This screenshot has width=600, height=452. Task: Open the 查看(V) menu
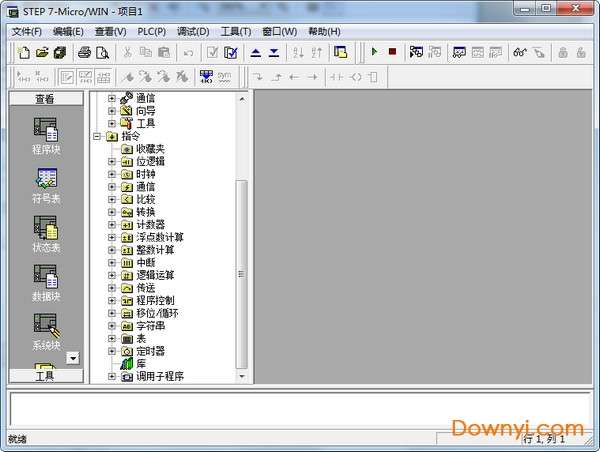(x=111, y=32)
